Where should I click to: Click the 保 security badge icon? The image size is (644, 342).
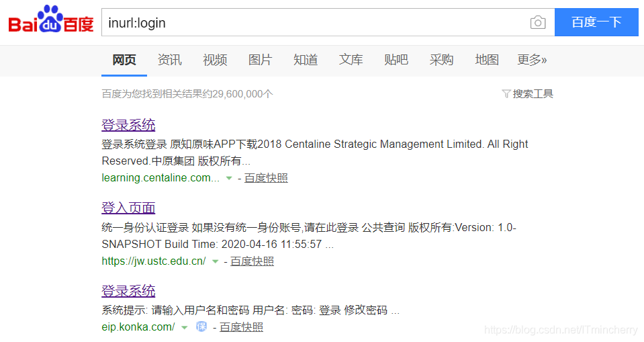point(201,327)
